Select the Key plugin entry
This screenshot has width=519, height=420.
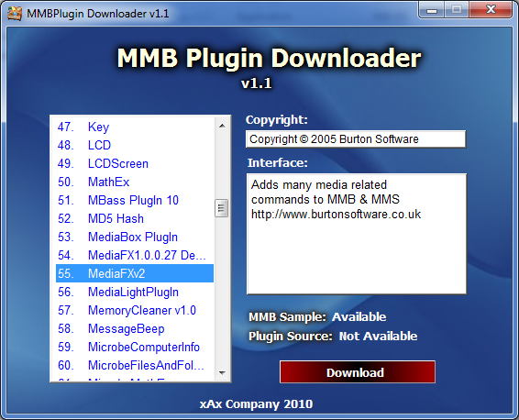click(135, 127)
